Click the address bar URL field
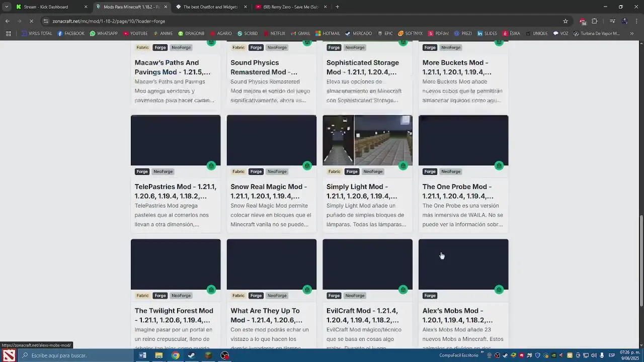 (x=302, y=21)
